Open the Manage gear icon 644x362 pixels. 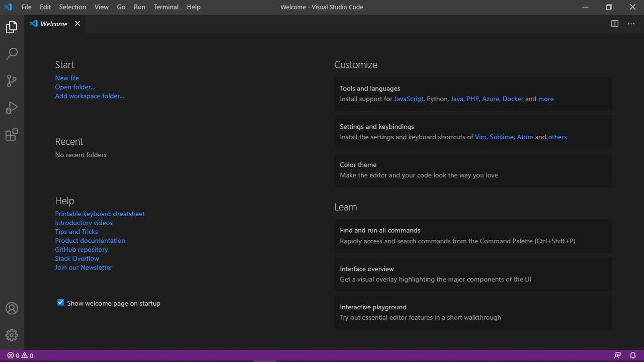click(12, 335)
